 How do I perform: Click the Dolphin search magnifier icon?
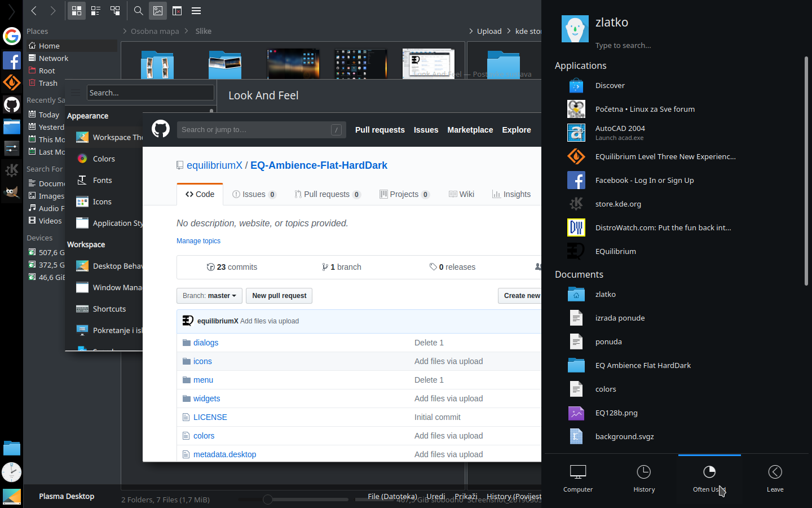pyautogui.click(x=138, y=11)
